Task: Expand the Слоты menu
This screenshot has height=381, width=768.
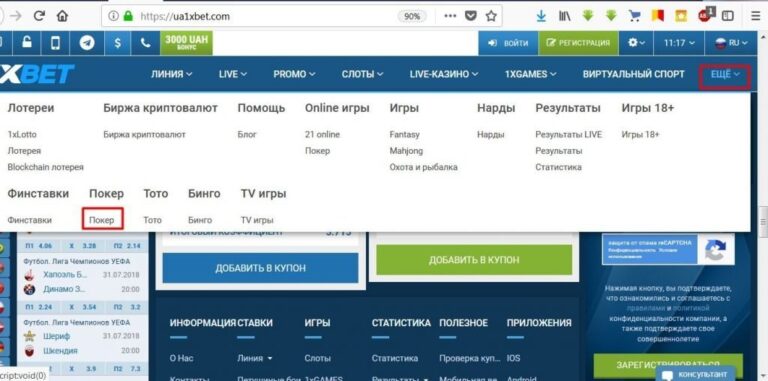Action: point(362,74)
